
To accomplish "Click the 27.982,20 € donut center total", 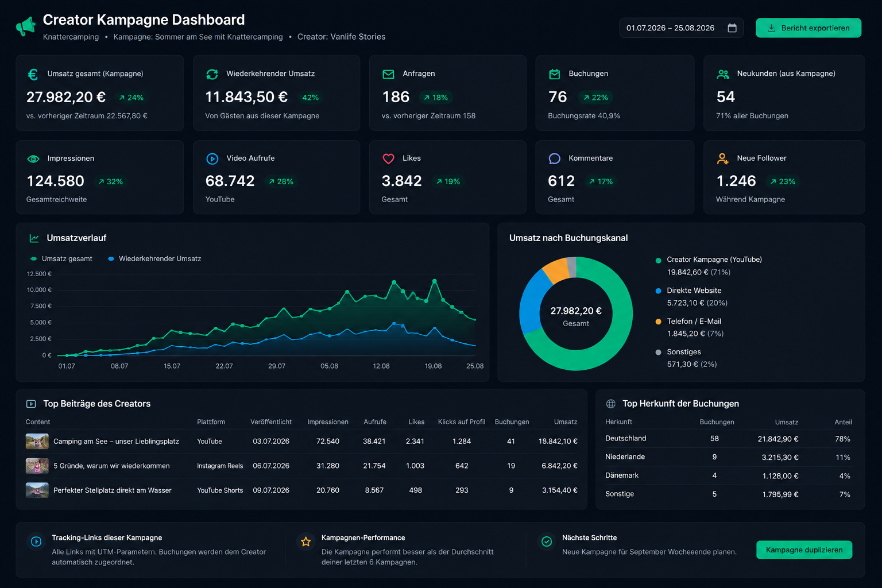I will 576,311.
